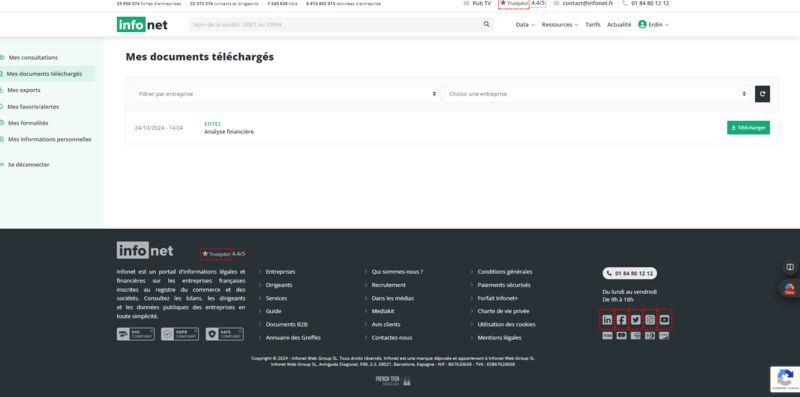Select Mes favoris/alertes in sidebar

tap(33, 107)
